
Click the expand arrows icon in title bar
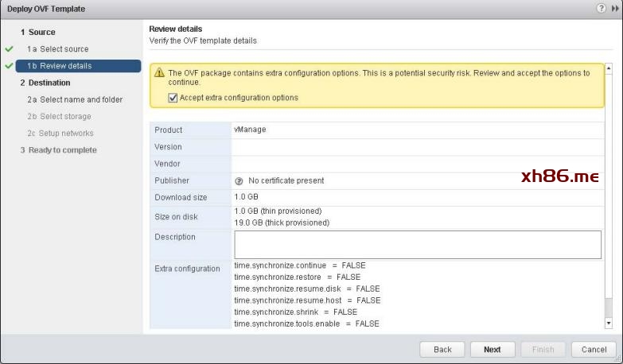[613, 8]
